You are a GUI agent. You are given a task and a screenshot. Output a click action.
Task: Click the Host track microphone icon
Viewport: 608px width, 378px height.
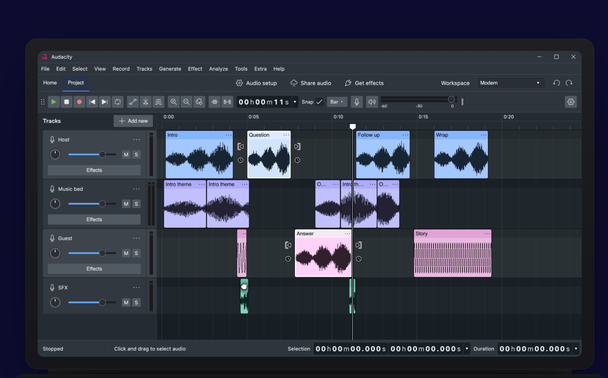52,140
